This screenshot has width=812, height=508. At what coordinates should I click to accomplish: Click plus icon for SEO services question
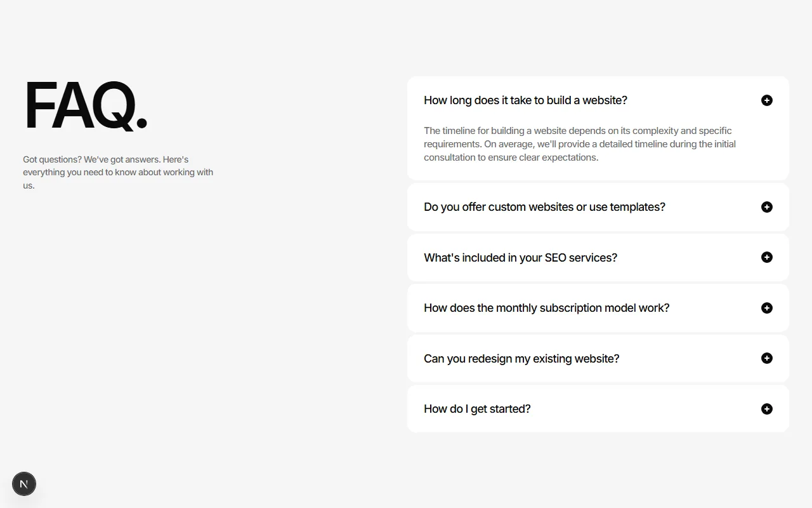pyautogui.click(x=767, y=257)
